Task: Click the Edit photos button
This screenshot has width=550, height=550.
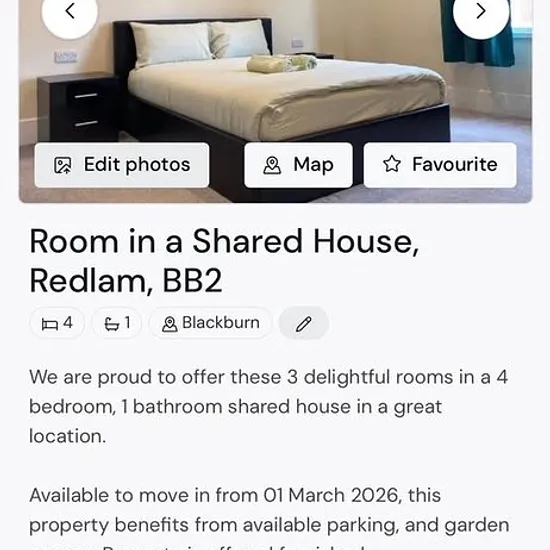Action: coord(122,165)
